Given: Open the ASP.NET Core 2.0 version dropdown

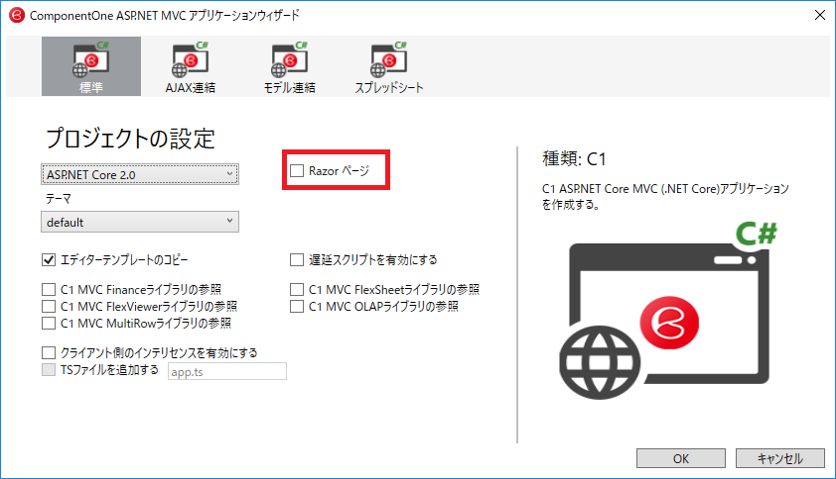Looking at the screenshot, I should coord(140,174).
